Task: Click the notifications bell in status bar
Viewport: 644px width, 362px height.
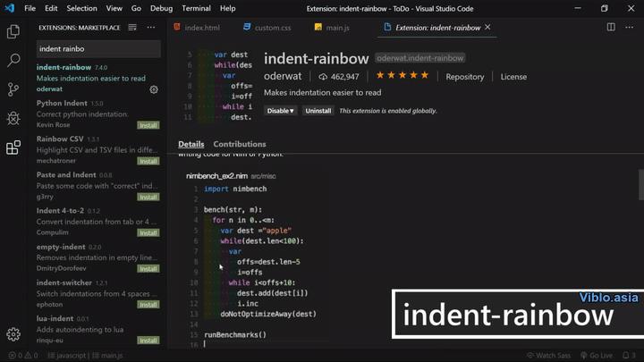Action: (x=629, y=356)
